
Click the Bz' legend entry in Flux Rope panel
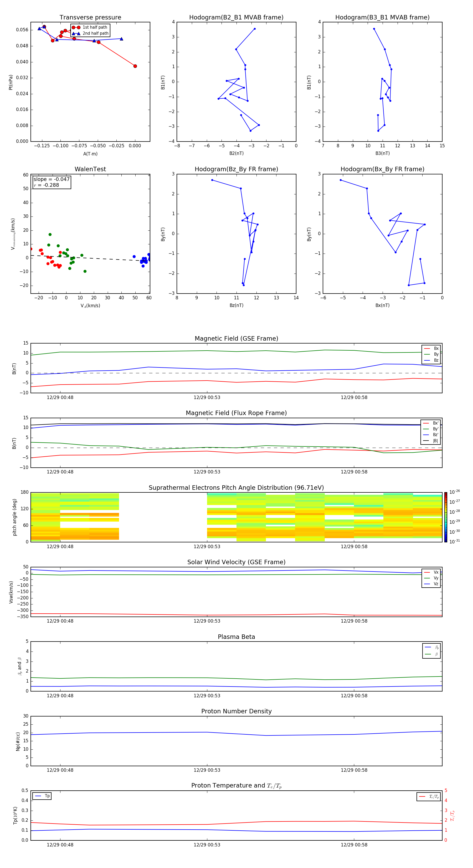click(431, 435)
